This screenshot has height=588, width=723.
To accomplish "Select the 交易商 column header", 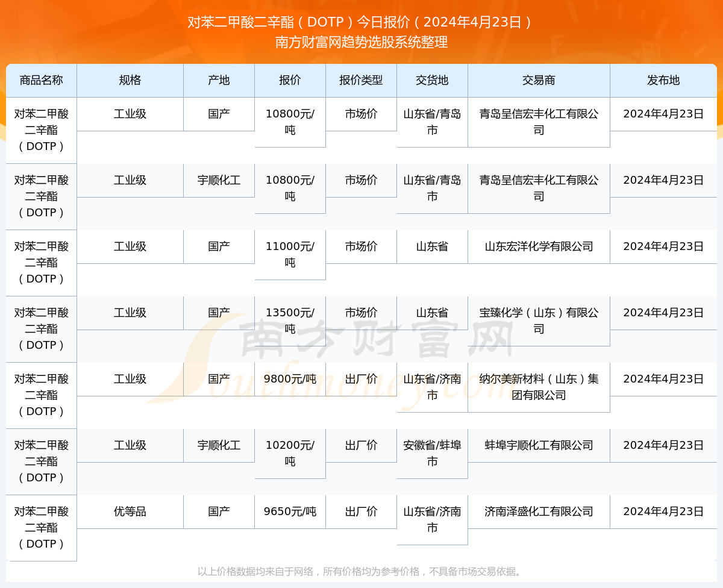I will pyautogui.click(x=539, y=80).
